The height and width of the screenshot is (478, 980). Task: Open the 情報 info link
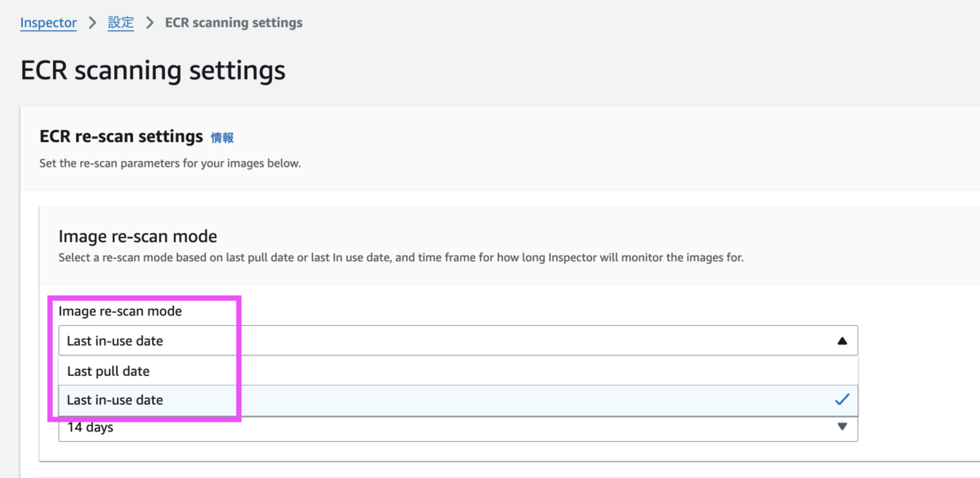coord(222,138)
